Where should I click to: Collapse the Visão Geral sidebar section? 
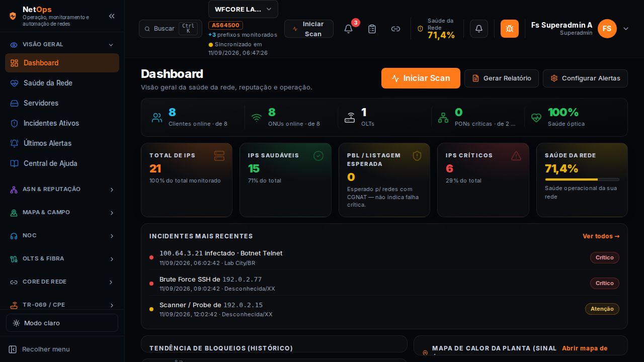point(62,44)
